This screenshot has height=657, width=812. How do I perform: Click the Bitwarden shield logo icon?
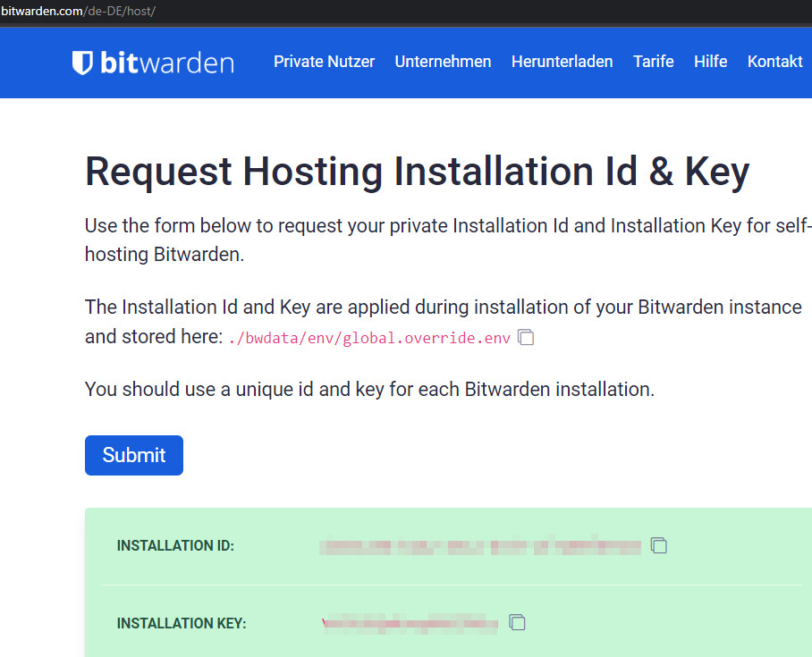pyautogui.click(x=82, y=63)
